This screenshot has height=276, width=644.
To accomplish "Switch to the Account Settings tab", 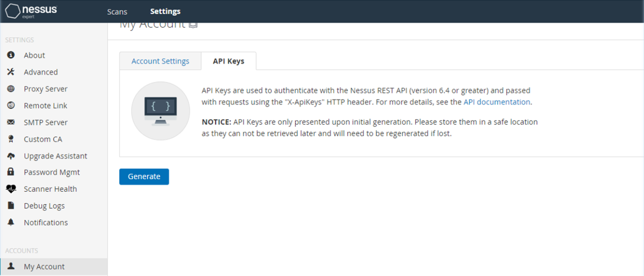I will (161, 61).
